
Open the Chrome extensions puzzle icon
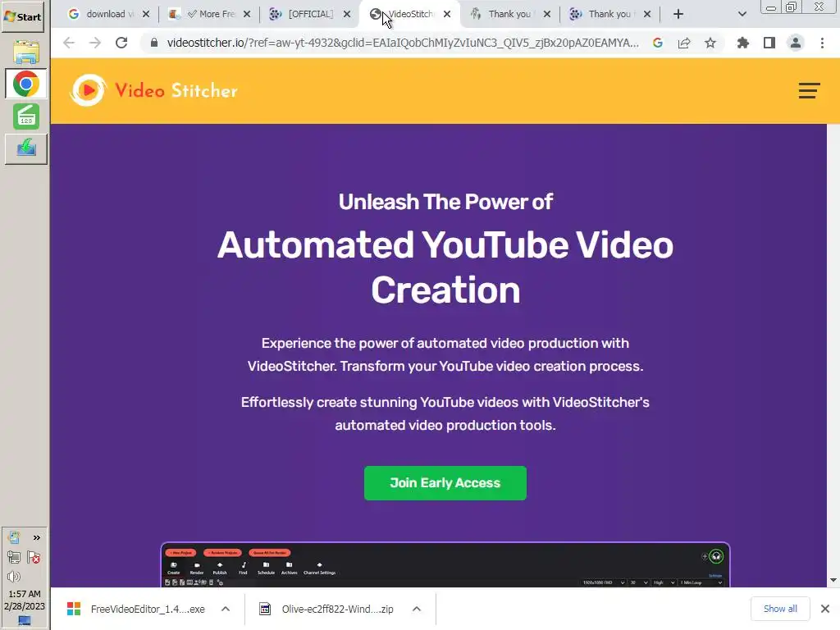coord(743,43)
